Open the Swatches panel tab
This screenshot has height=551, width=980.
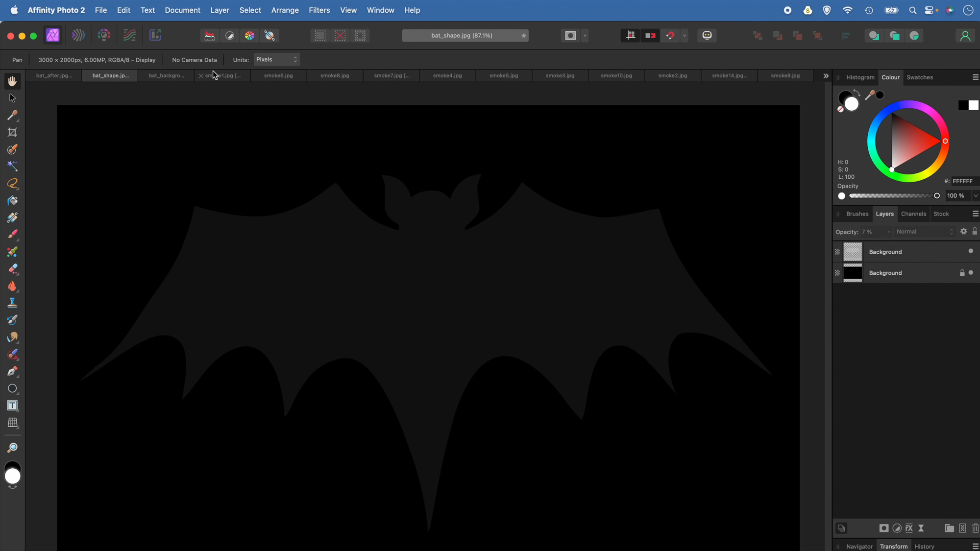[920, 77]
